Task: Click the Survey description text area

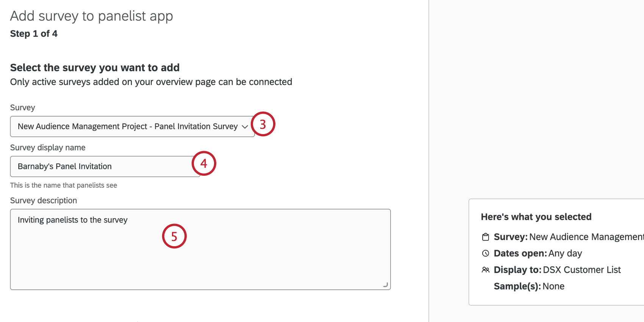Action: (x=200, y=249)
